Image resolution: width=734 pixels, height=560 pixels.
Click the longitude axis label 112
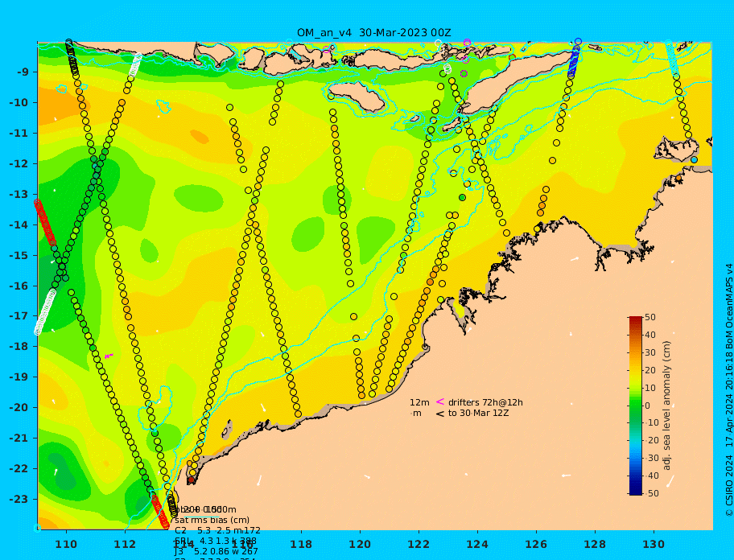tap(125, 545)
